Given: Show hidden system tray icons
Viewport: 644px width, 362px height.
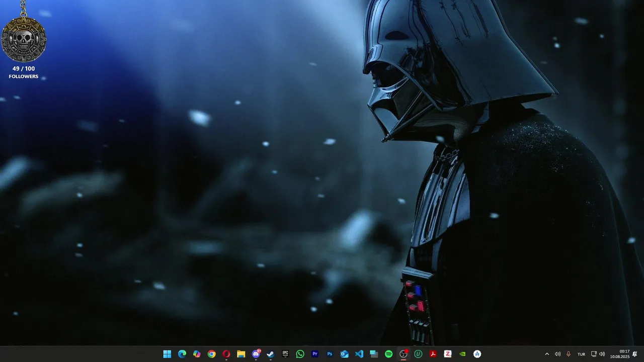Looking at the screenshot, I should [547, 354].
